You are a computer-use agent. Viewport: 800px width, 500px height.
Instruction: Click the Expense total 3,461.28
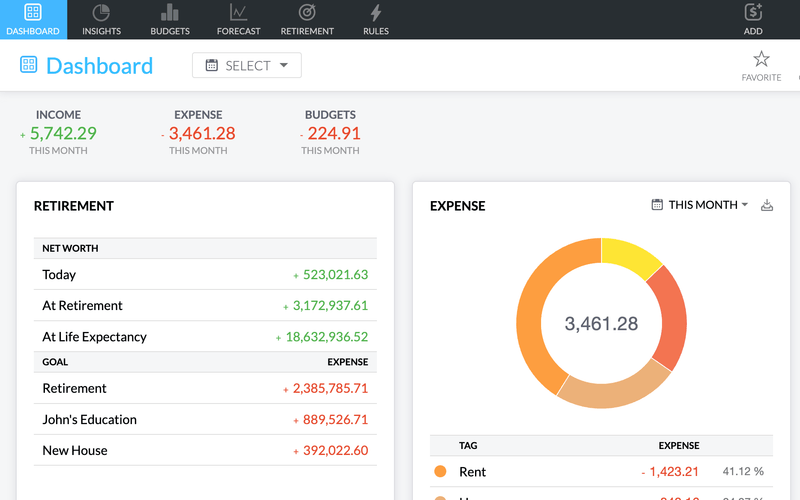pos(201,133)
